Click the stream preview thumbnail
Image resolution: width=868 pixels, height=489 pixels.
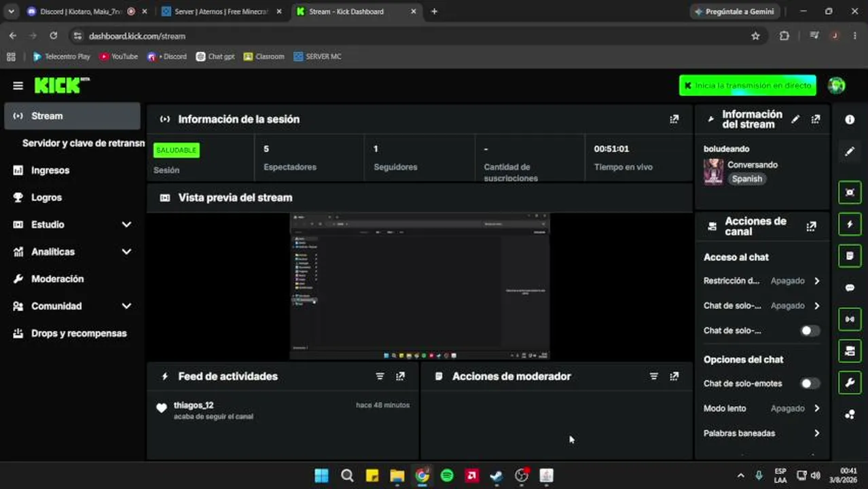[x=420, y=286]
